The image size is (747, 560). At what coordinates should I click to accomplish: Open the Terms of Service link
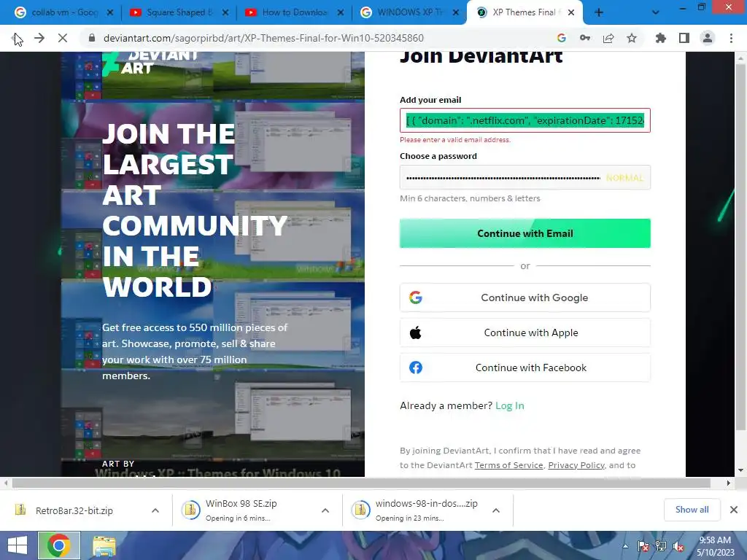click(x=508, y=465)
